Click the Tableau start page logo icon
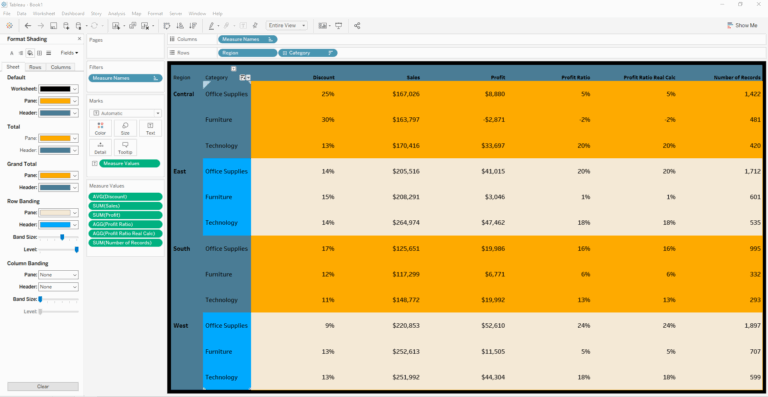The height and width of the screenshot is (397, 768). [x=9, y=25]
